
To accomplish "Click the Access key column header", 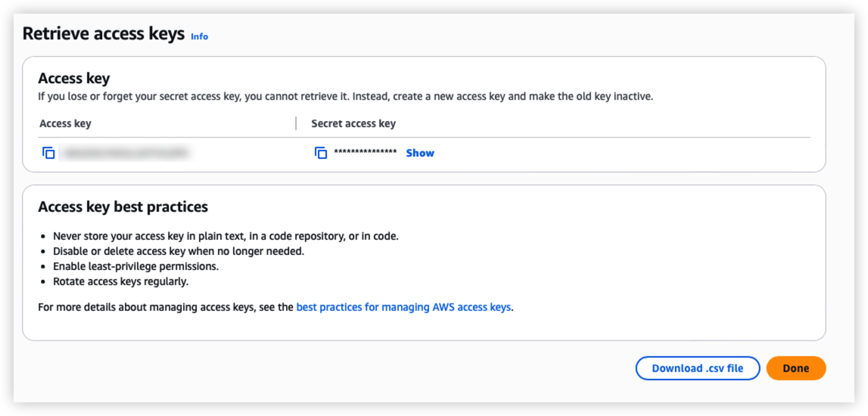I will click(x=65, y=123).
